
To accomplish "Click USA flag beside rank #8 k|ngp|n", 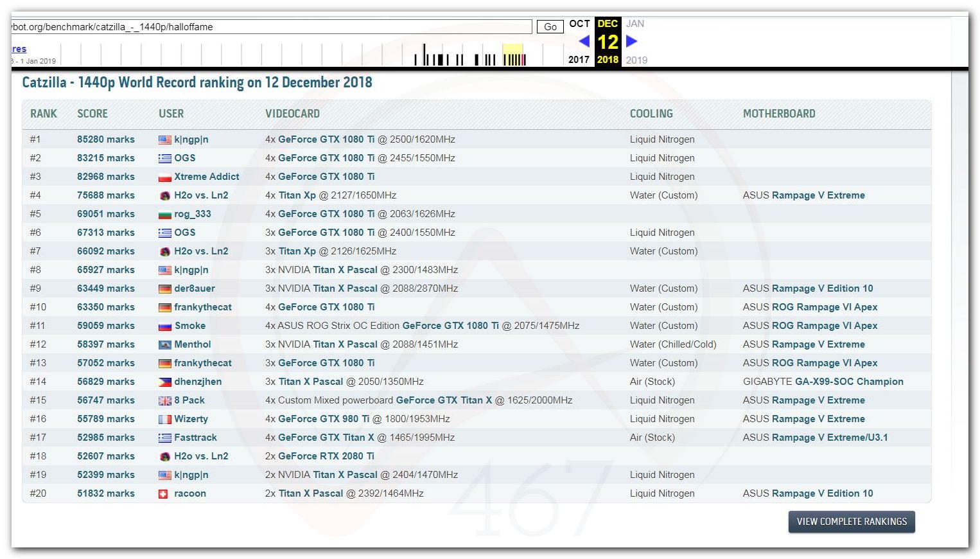I will coord(165,271).
